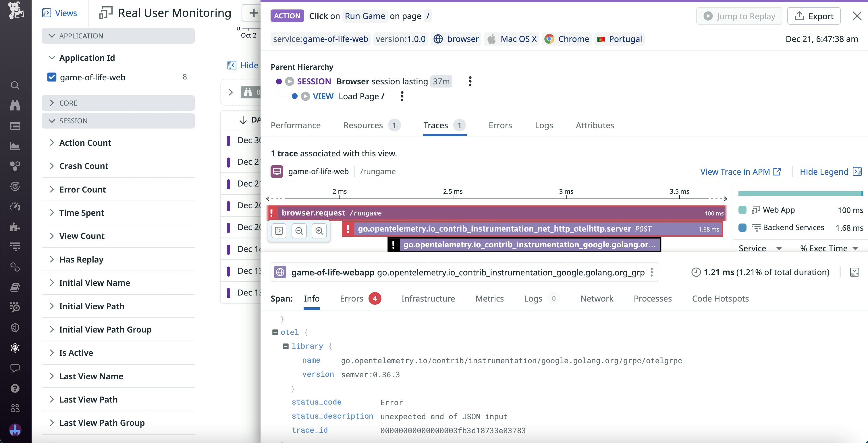Open the Help question-mark icon in the sidebar
This screenshot has height=443, width=868.
[15, 388]
